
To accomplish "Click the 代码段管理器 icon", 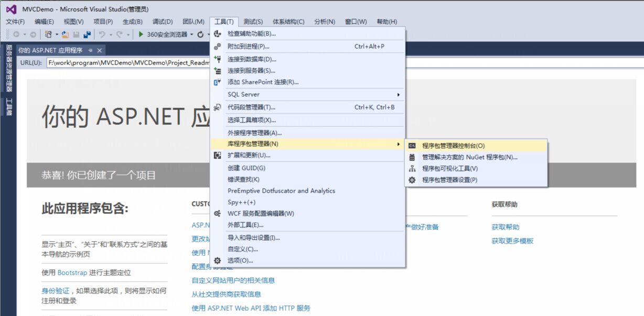I will pos(218,107).
